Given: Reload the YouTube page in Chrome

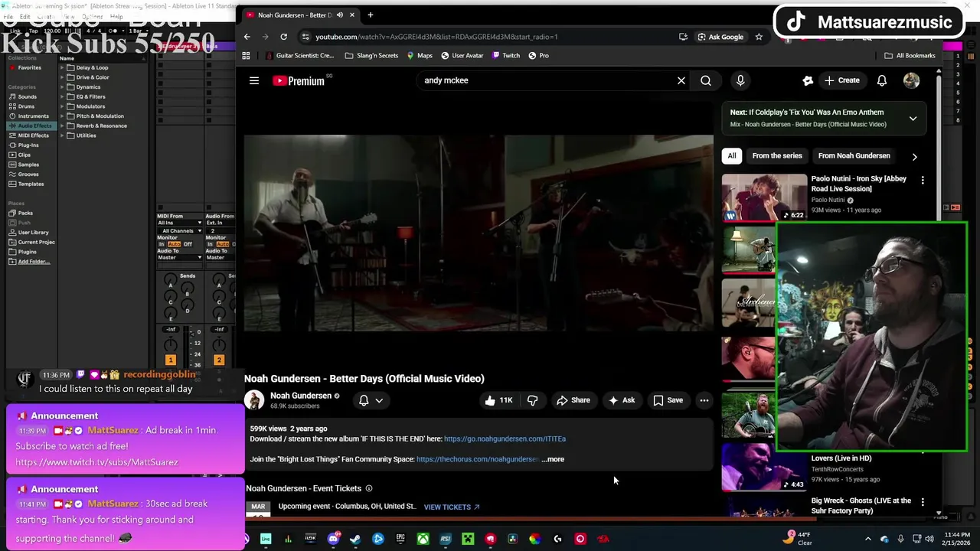Looking at the screenshot, I should [x=283, y=37].
